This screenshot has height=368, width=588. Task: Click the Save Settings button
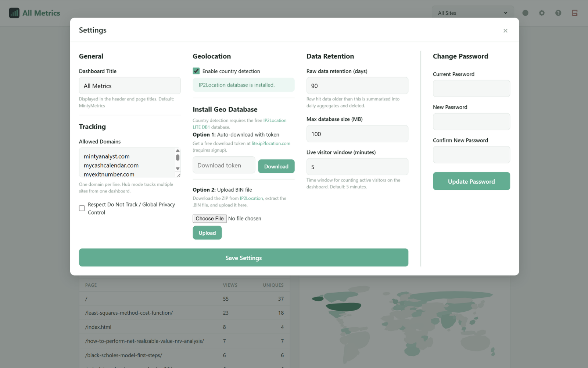tap(244, 258)
